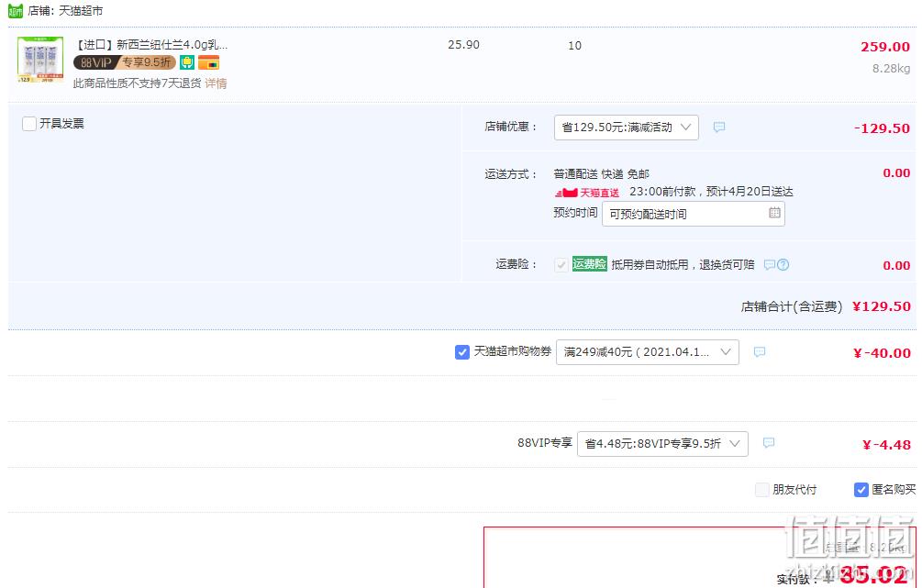922x588 pixels.
Task: Click the green 运费险 badge
Action: tap(589, 264)
